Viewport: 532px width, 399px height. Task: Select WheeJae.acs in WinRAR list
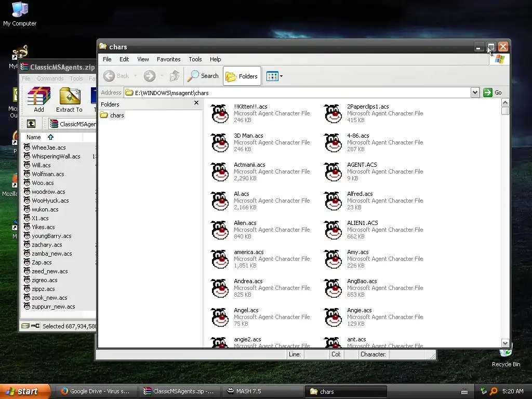coord(49,148)
